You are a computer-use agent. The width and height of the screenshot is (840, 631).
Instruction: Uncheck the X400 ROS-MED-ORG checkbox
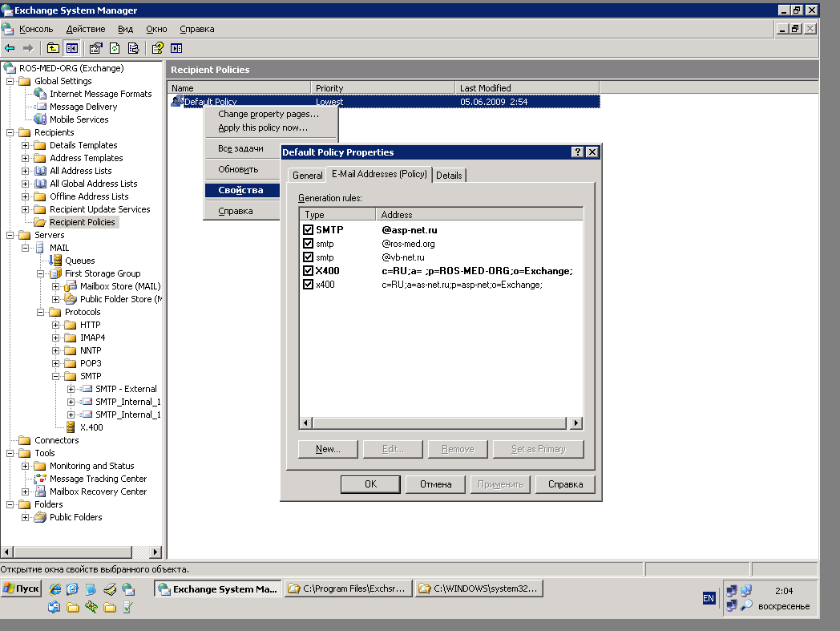pyautogui.click(x=308, y=271)
